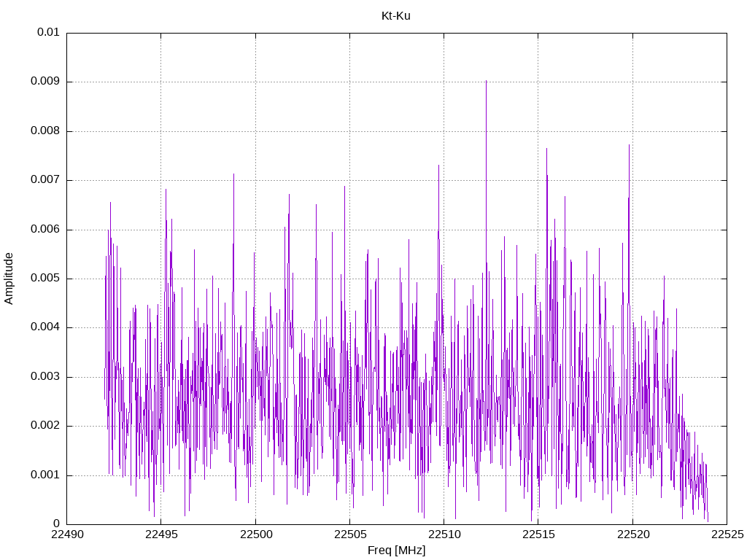Click the y-axis tick 0.002
The width and height of the screenshot is (747, 560).
[45, 426]
